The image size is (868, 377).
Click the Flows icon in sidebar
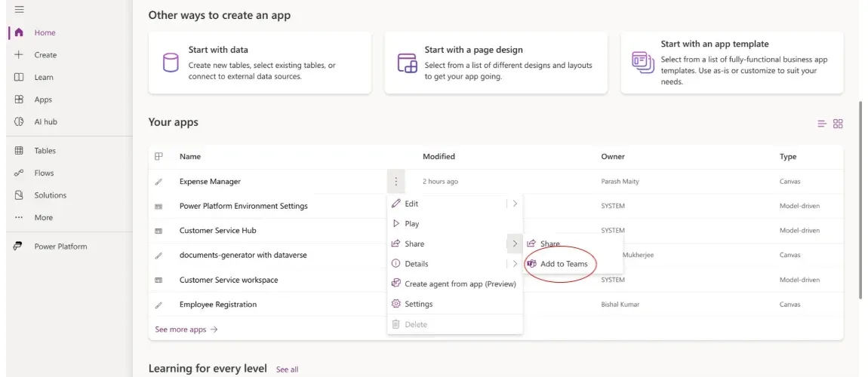tap(19, 173)
